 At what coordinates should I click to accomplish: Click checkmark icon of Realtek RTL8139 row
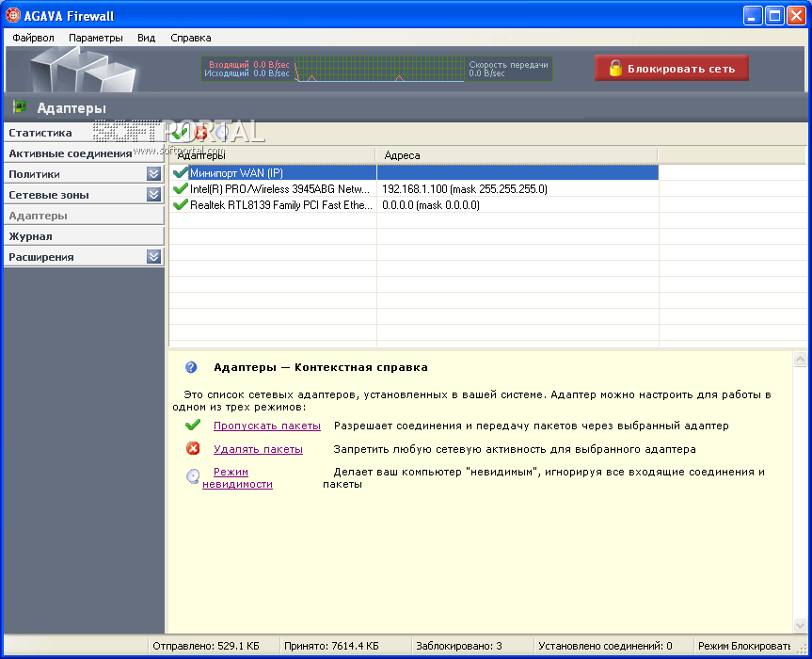coord(181,204)
